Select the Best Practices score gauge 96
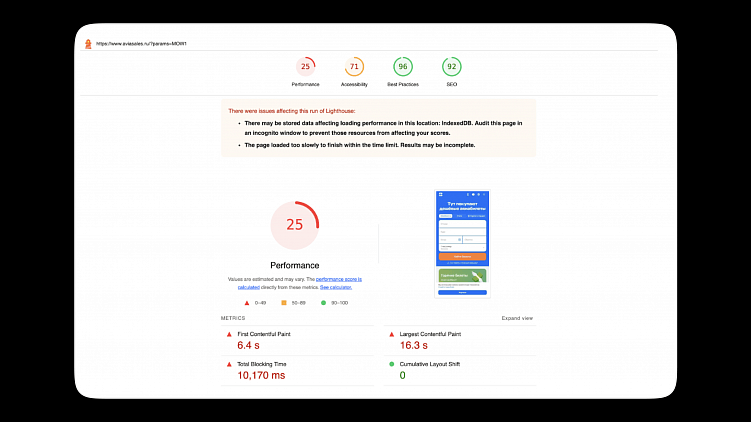 click(x=403, y=67)
